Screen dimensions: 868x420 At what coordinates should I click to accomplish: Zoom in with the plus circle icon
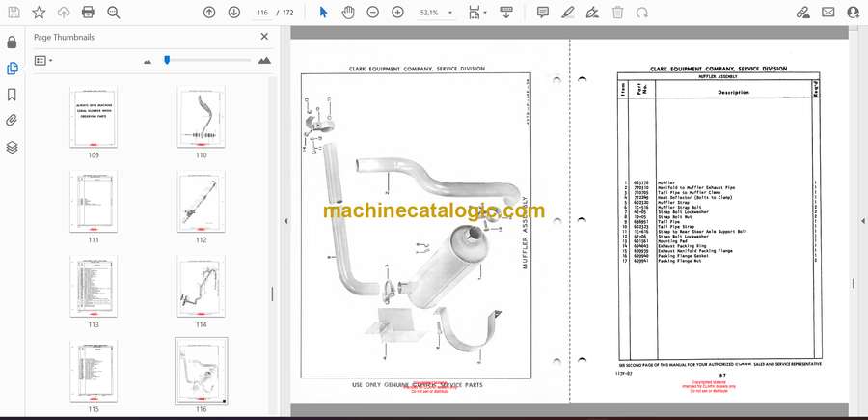point(397,13)
